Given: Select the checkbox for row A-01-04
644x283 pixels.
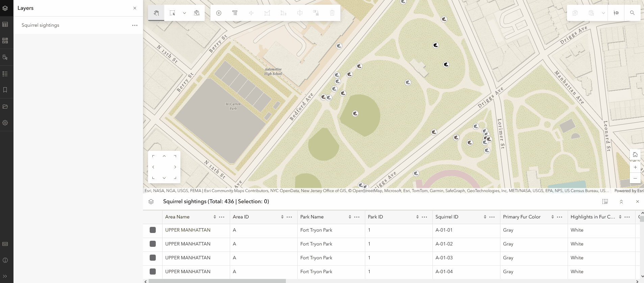Looking at the screenshot, I should click(153, 272).
